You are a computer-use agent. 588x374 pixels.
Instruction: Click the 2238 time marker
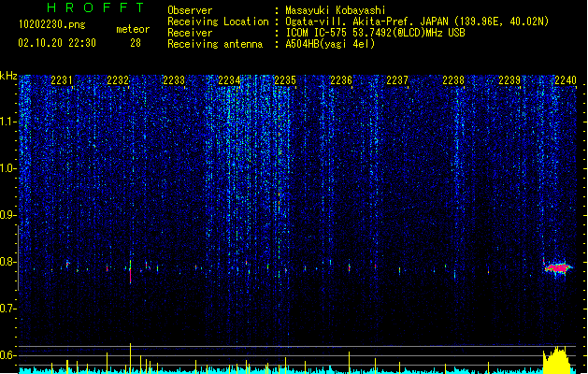(x=453, y=80)
